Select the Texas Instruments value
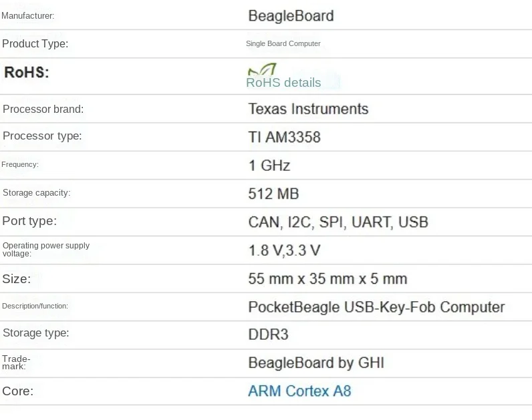Viewport: 532px width, 420px height. pyautogui.click(x=308, y=109)
